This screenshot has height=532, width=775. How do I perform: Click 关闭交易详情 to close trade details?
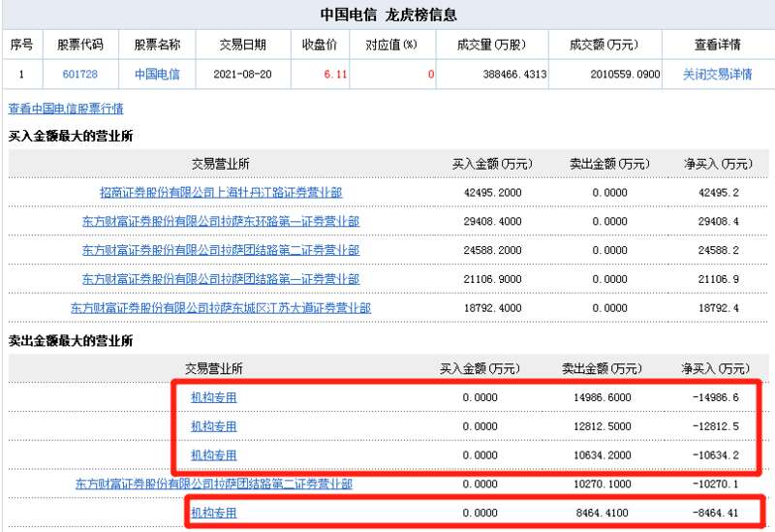pos(717,75)
